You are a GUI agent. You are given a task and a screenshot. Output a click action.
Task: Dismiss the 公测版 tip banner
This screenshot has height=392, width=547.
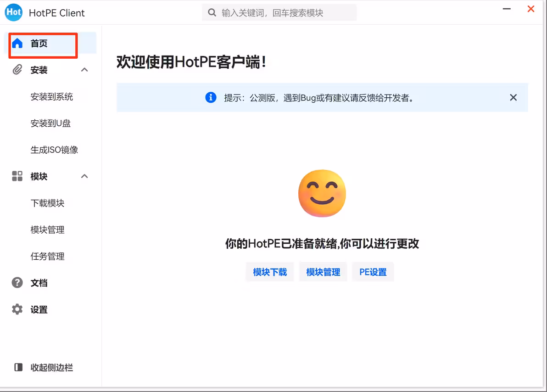point(513,97)
